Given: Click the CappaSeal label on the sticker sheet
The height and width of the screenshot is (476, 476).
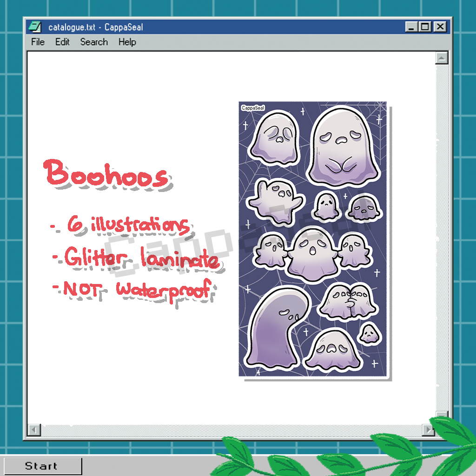Looking at the screenshot, I should click(x=253, y=108).
